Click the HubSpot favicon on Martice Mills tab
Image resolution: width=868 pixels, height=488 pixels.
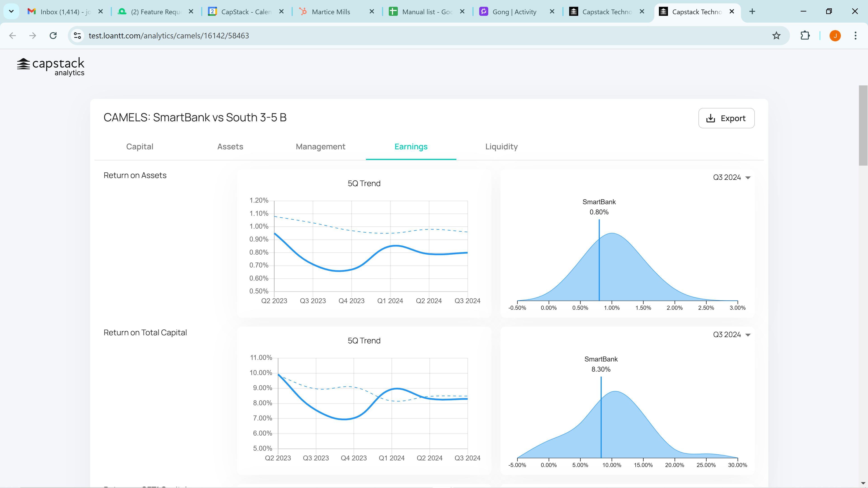tap(303, 12)
